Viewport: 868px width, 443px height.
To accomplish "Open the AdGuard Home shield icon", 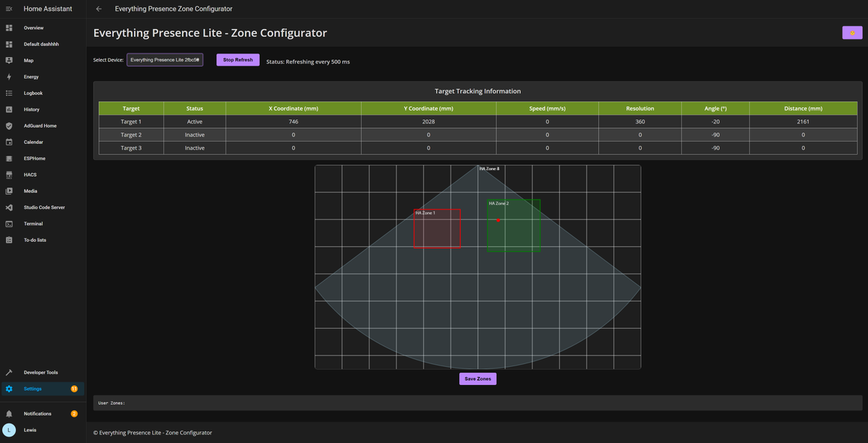I will (9, 126).
